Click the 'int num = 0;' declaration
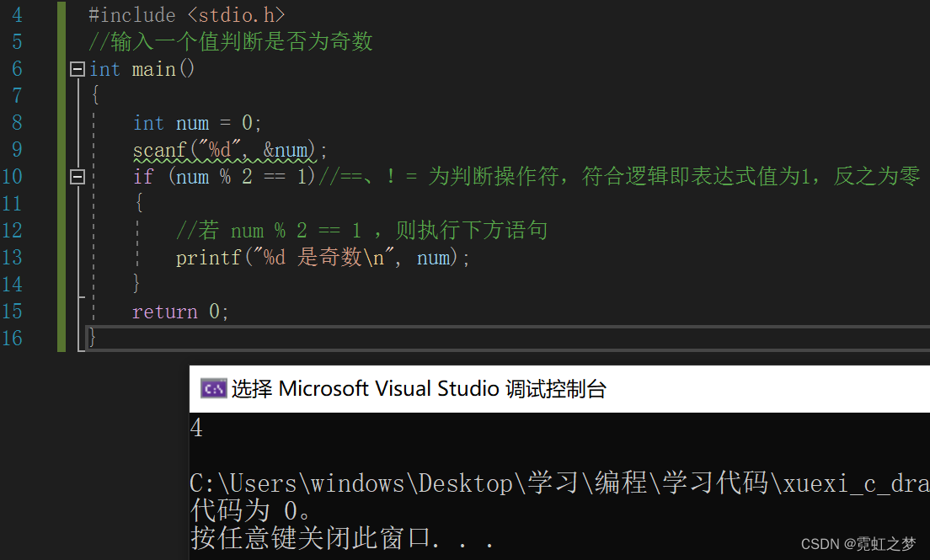This screenshot has height=560, width=930. (x=197, y=123)
